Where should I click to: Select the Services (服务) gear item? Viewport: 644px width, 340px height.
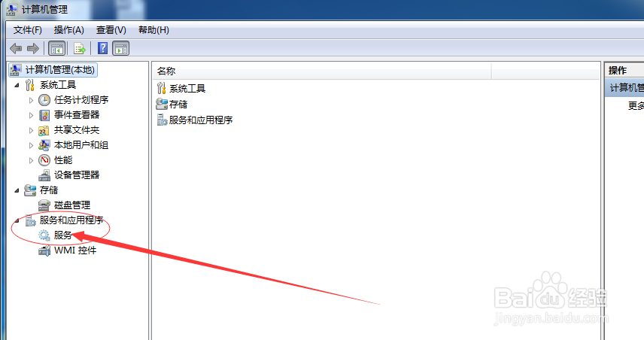tap(63, 235)
